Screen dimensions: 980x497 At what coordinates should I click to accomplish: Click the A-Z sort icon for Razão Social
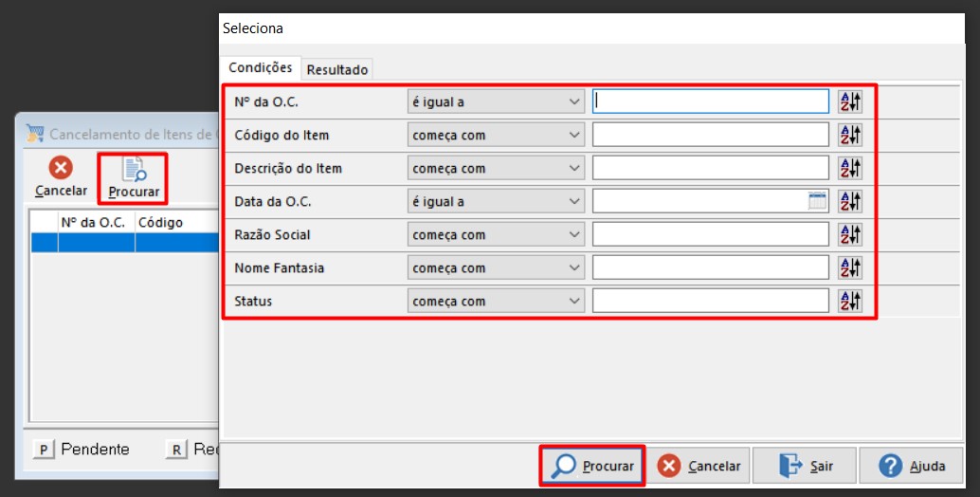[850, 234]
